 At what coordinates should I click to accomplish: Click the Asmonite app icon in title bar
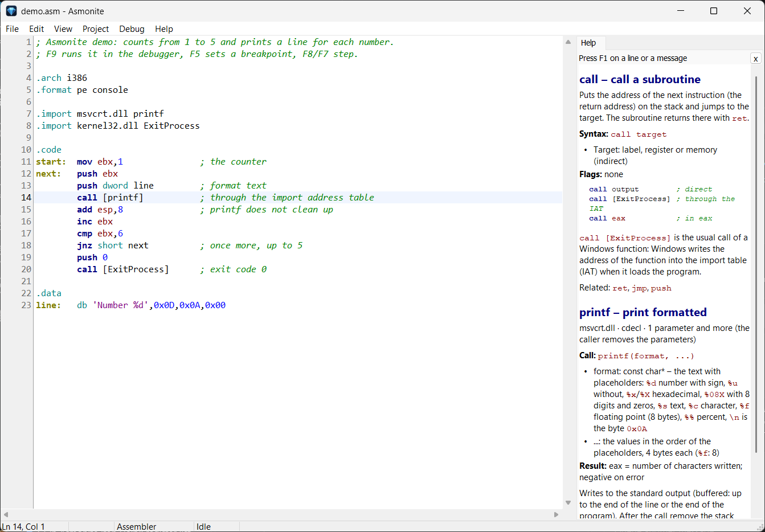(x=11, y=11)
